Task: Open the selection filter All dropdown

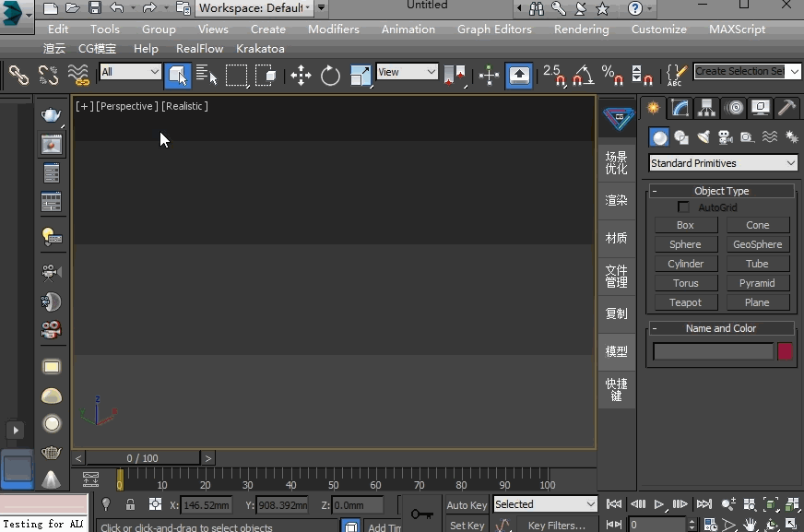Action: 129,71
